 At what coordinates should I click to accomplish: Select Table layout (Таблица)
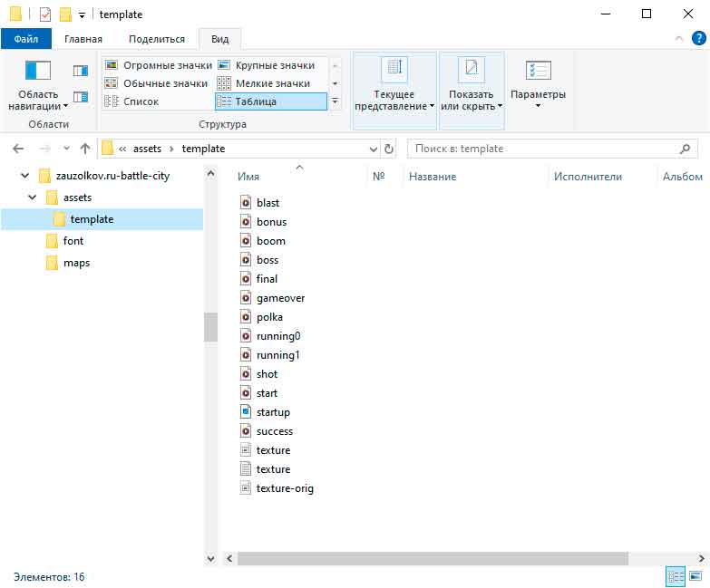click(271, 101)
